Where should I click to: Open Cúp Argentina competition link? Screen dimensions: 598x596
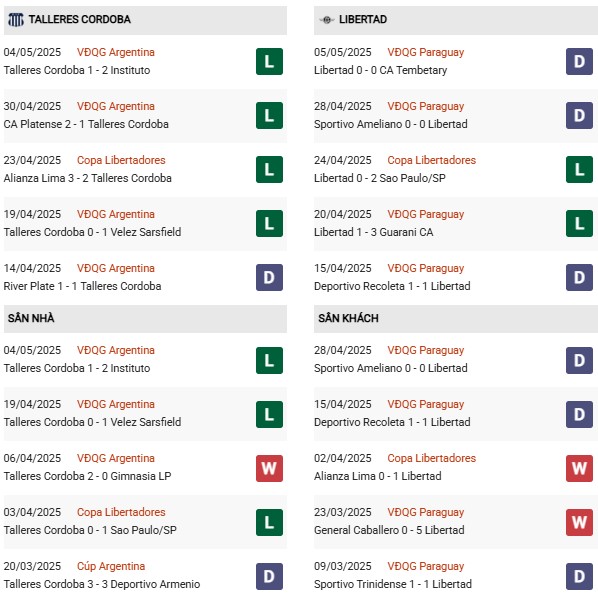click(111, 566)
